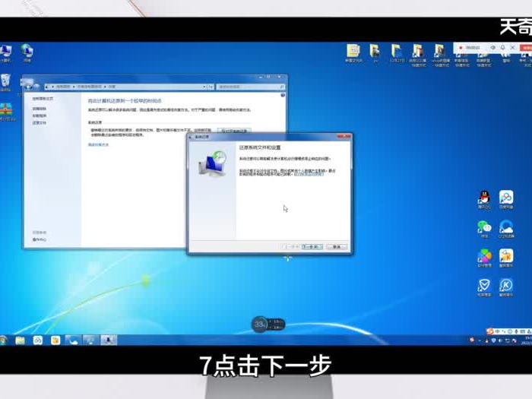Open the WeChat desktop icon
This screenshot has width=532, height=399.
point(485,229)
